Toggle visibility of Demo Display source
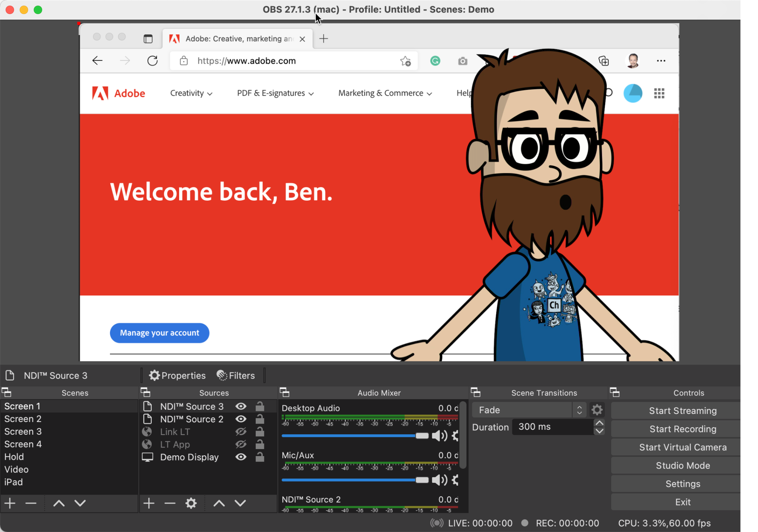758x532 pixels. (241, 457)
